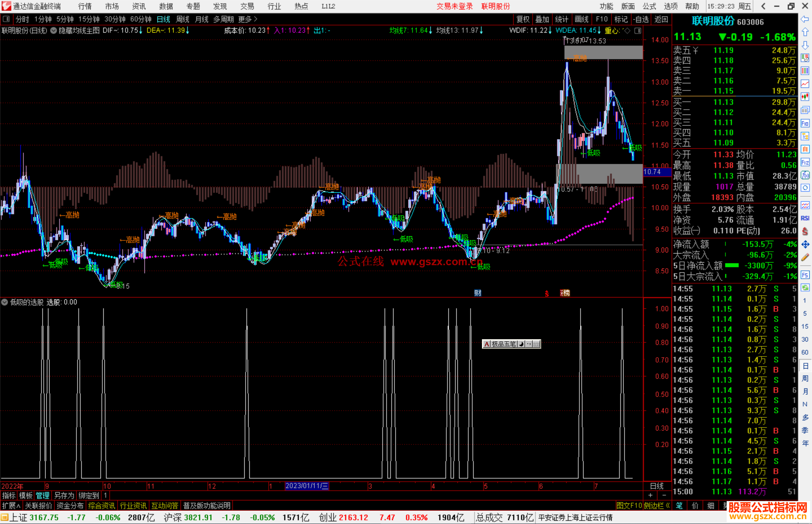Click the highlighted 2023/01/11 date marker
This screenshot has height=524, width=812.
tap(307, 486)
